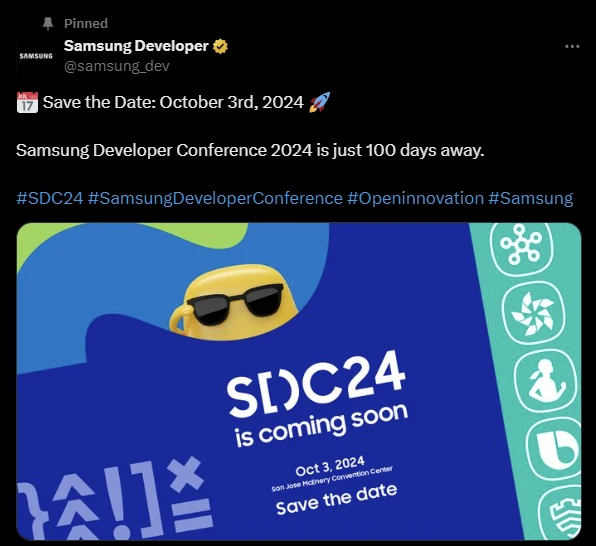Click the SmartThings icon in the image

point(521,246)
